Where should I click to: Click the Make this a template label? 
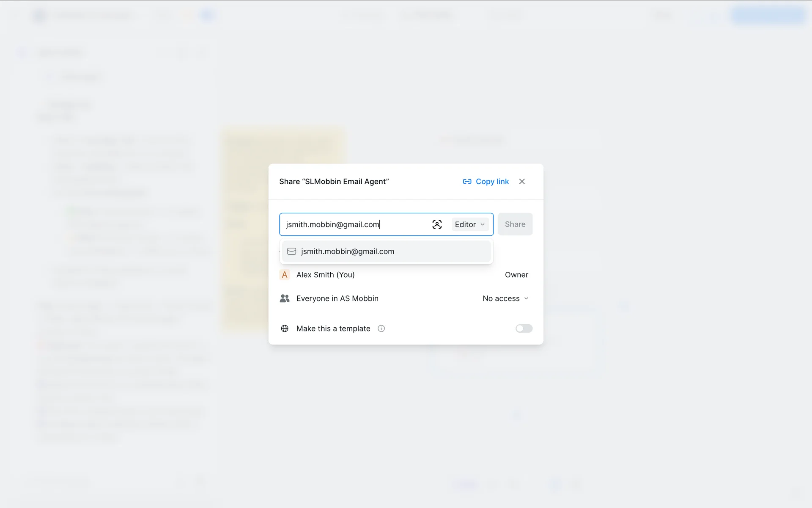(x=333, y=329)
